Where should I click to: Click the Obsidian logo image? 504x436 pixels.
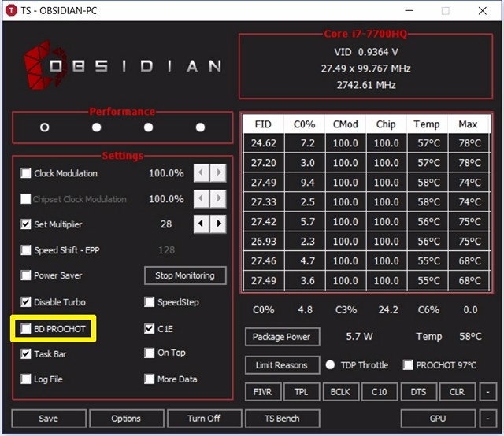pyautogui.click(x=122, y=65)
